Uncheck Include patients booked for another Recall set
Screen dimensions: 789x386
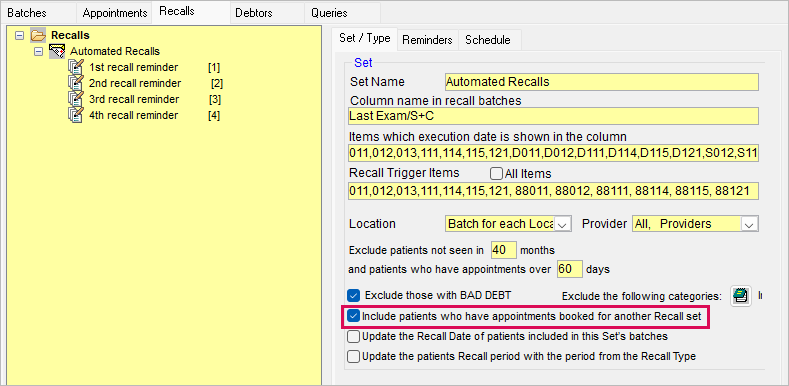point(354,317)
